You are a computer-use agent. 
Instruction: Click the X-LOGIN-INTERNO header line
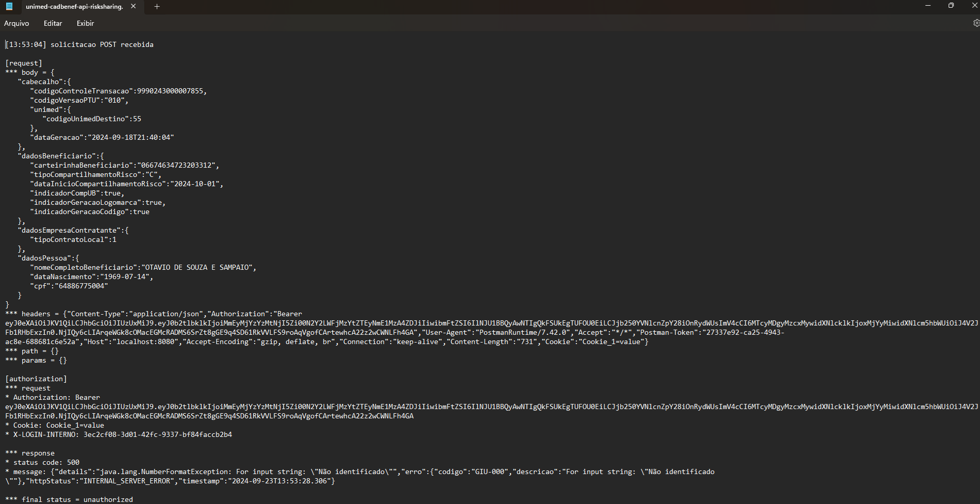click(x=123, y=435)
